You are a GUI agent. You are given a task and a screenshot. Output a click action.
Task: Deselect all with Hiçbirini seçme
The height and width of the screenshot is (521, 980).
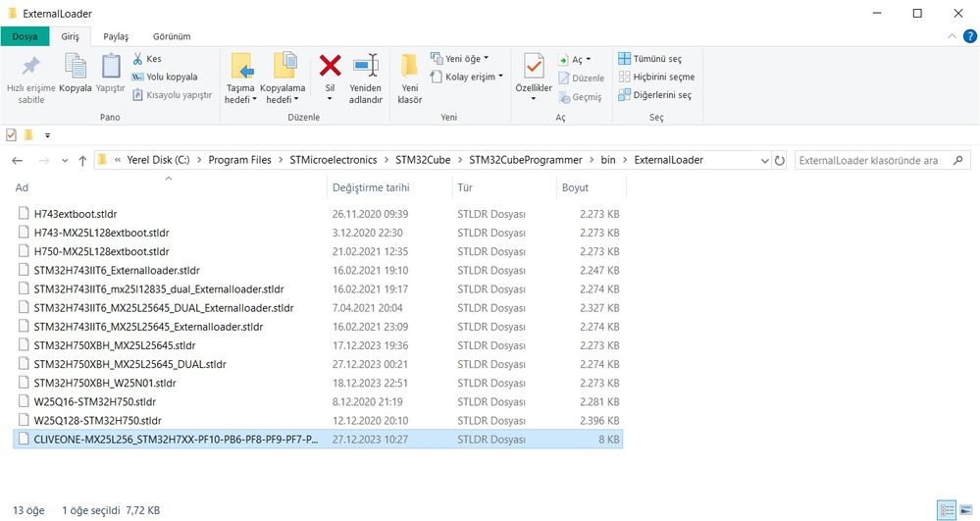[x=656, y=77]
